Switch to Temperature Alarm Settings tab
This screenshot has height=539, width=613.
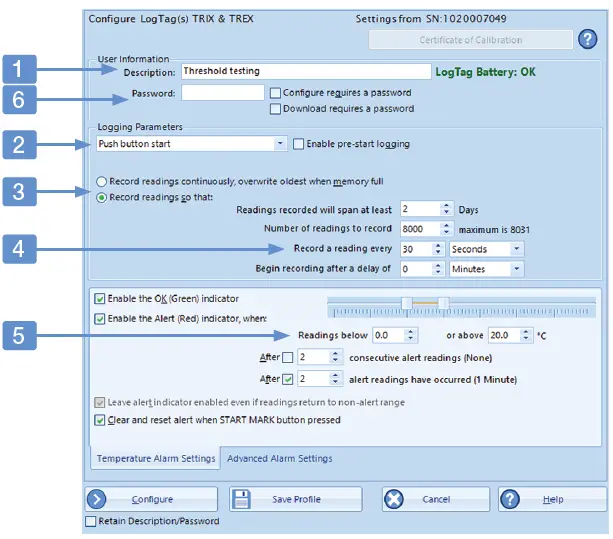[156, 458]
